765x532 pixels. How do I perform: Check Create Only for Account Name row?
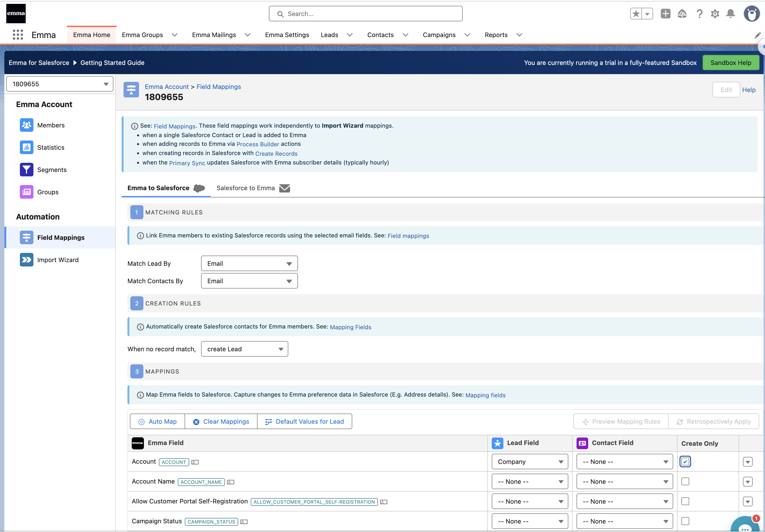[x=685, y=481]
